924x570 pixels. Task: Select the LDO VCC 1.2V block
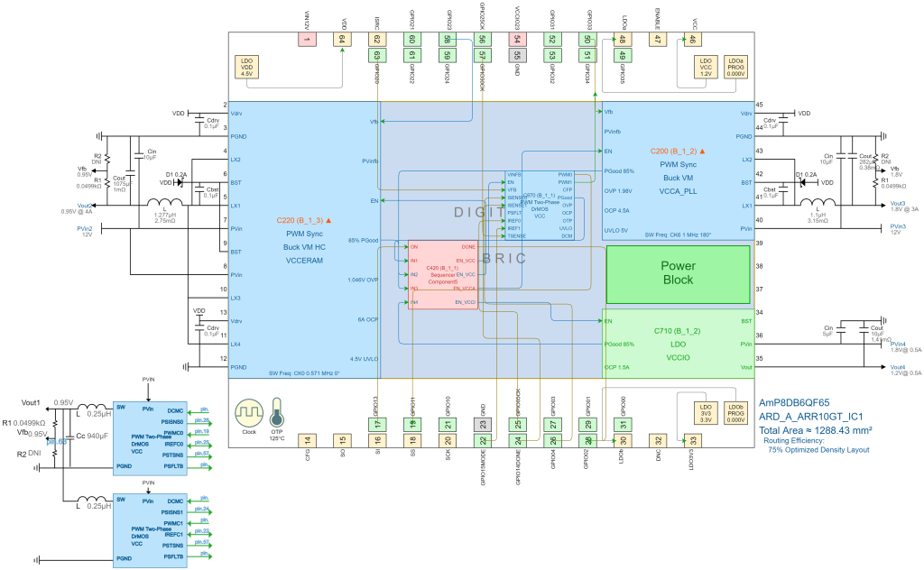click(706, 67)
